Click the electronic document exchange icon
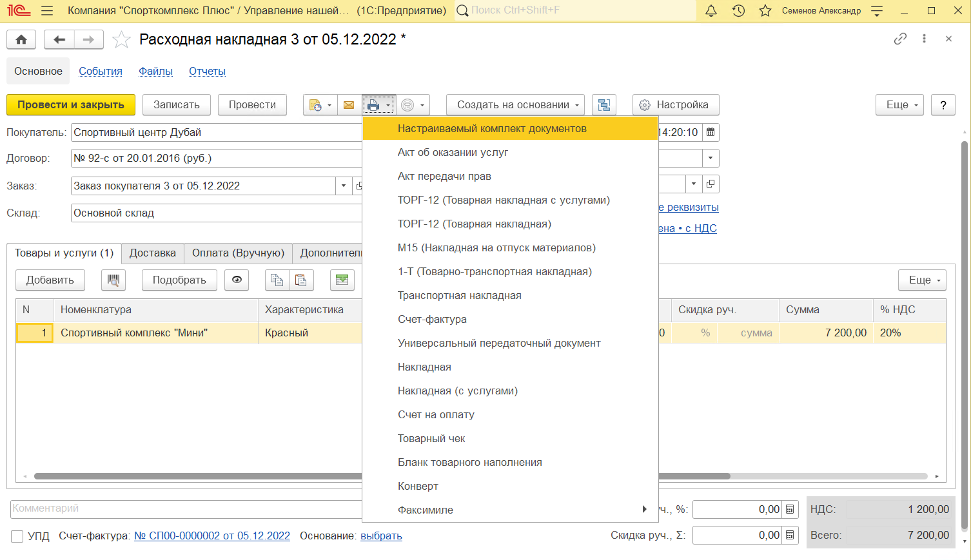 pos(407,105)
